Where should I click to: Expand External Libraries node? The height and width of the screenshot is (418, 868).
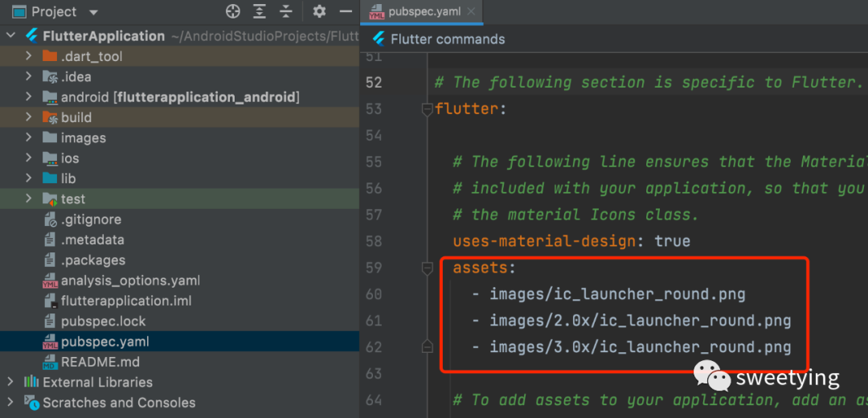(10, 382)
